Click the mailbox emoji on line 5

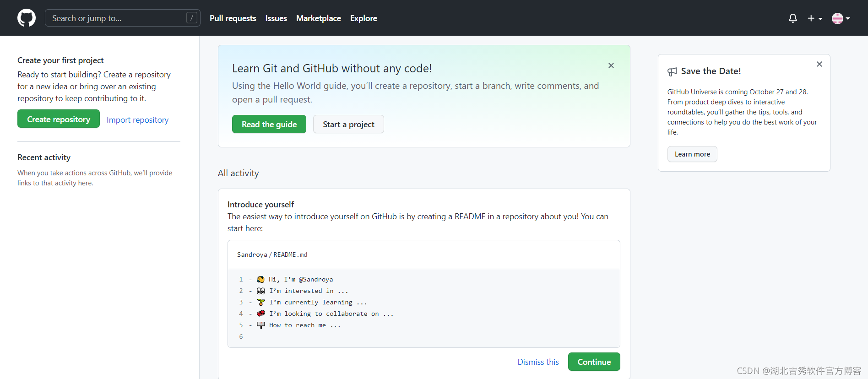(261, 325)
